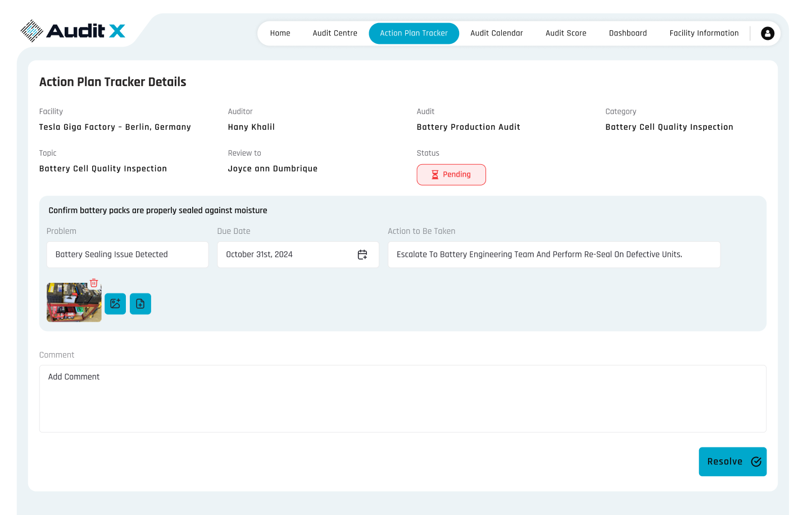Switch to the Audit Calendar tab
Viewport: 812px width, 515px height.
pos(496,33)
